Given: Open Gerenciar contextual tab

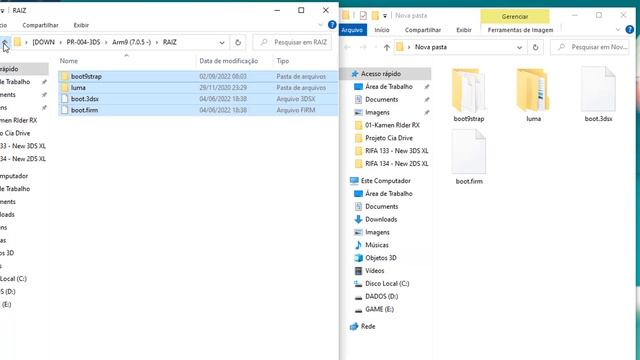Looking at the screenshot, I should 515,17.
